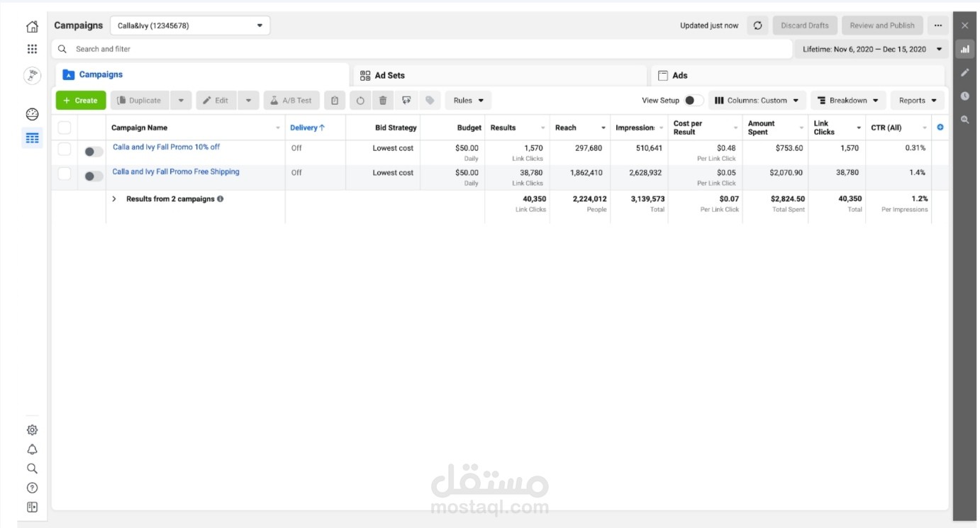
Task: Switch to the Ads tab
Action: click(798, 75)
